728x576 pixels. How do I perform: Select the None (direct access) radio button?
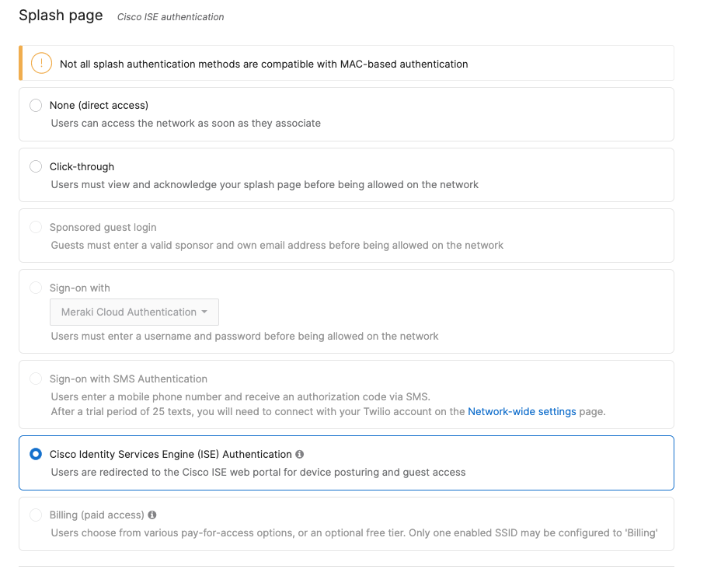coord(35,105)
